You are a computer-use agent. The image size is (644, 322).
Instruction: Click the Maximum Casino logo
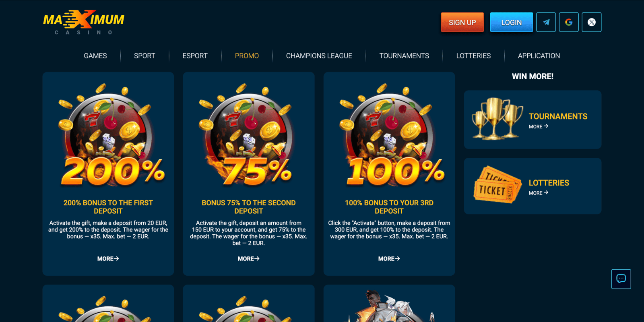pyautogui.click(x=84, y=23)
